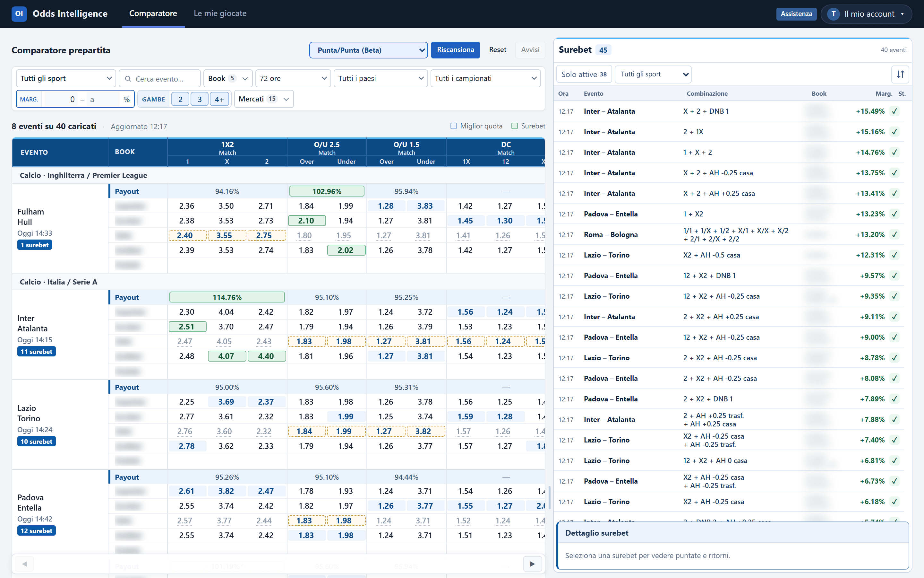
Task: Open the Il mio account menu
Action: coord(866,14)
